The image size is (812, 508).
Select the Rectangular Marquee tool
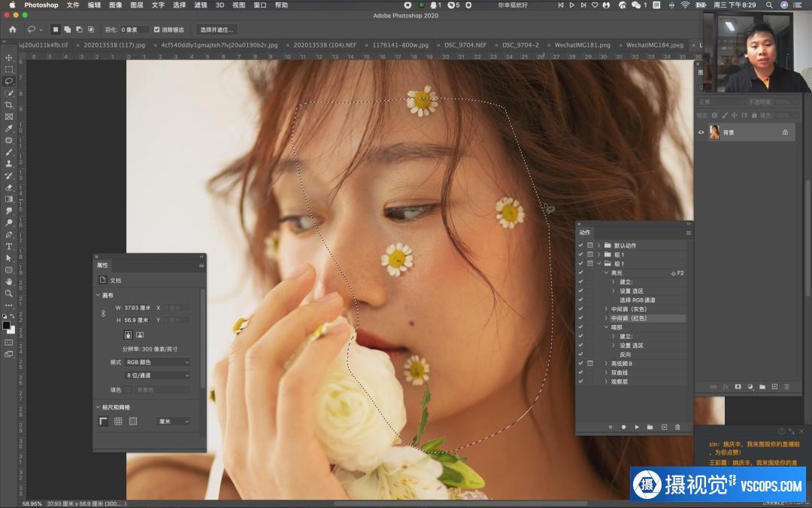coord(9,69)
